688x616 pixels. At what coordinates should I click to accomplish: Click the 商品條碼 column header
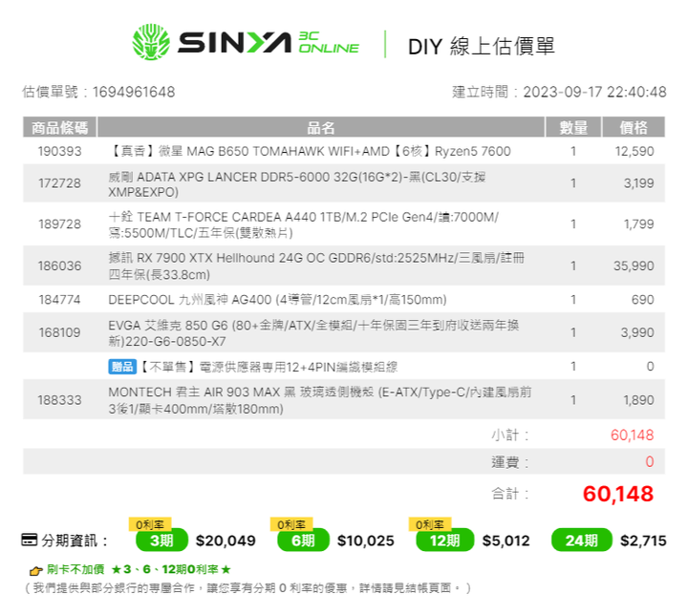pyautogui.click(x=59, y=128)
